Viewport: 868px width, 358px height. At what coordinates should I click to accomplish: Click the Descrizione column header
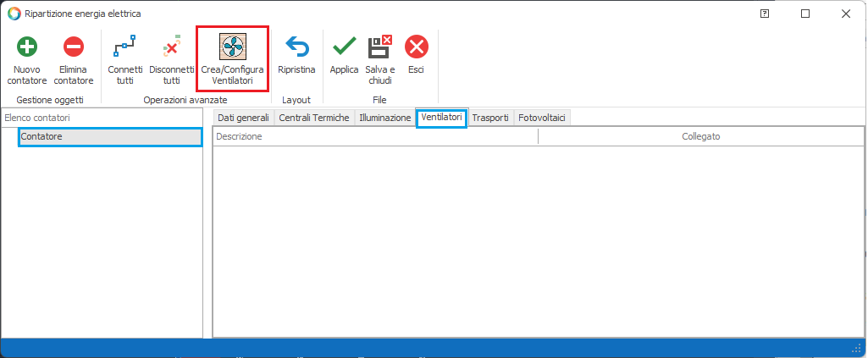[x=374, y=136]
